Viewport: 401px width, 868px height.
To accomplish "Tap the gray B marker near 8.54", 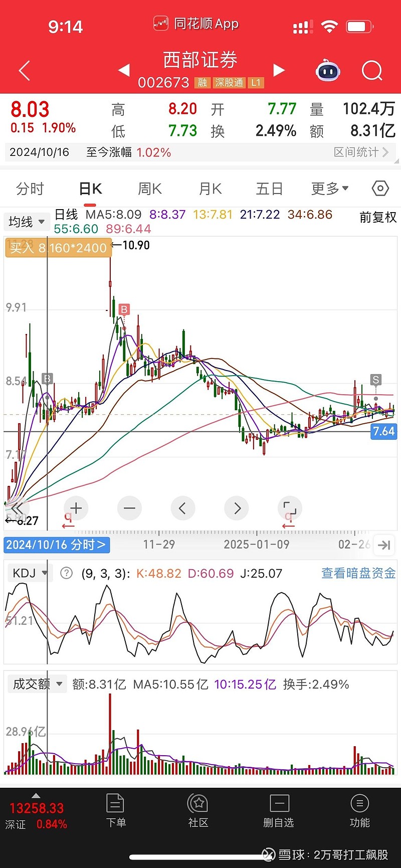I will click(47, 379).
